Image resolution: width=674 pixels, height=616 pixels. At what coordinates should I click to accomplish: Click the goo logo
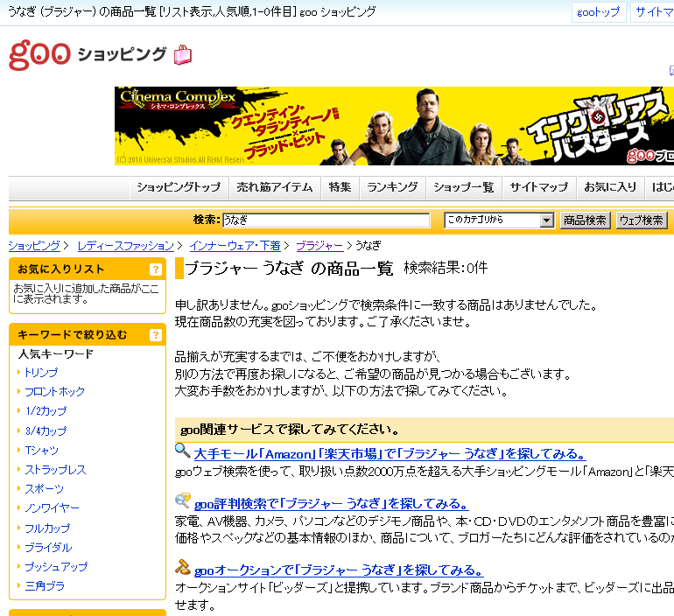(x=39, y=54)
